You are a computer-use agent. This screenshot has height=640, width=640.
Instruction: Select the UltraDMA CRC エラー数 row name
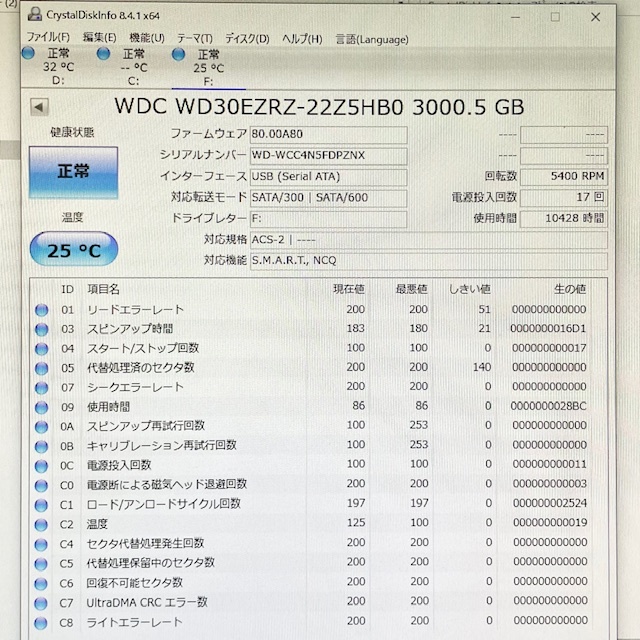point(147,602)
